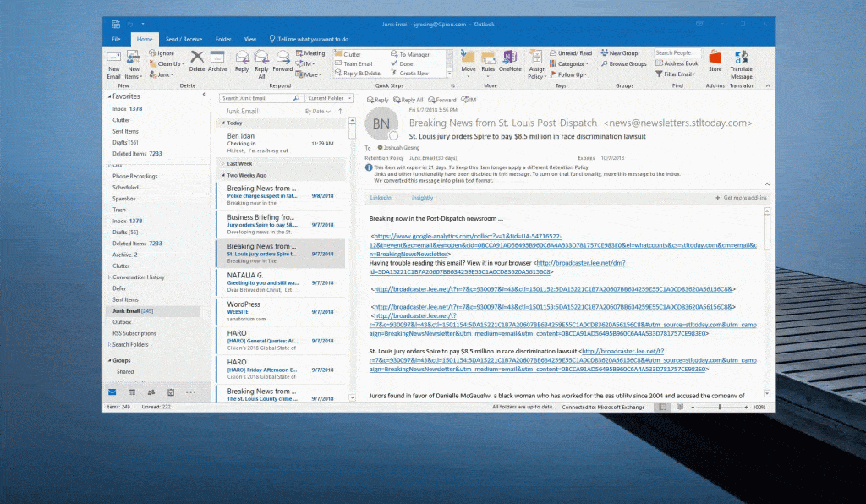Switch to Calendar view in the navigation bar
This screenshot has height=504, width=866.
(x=131, y=392)
